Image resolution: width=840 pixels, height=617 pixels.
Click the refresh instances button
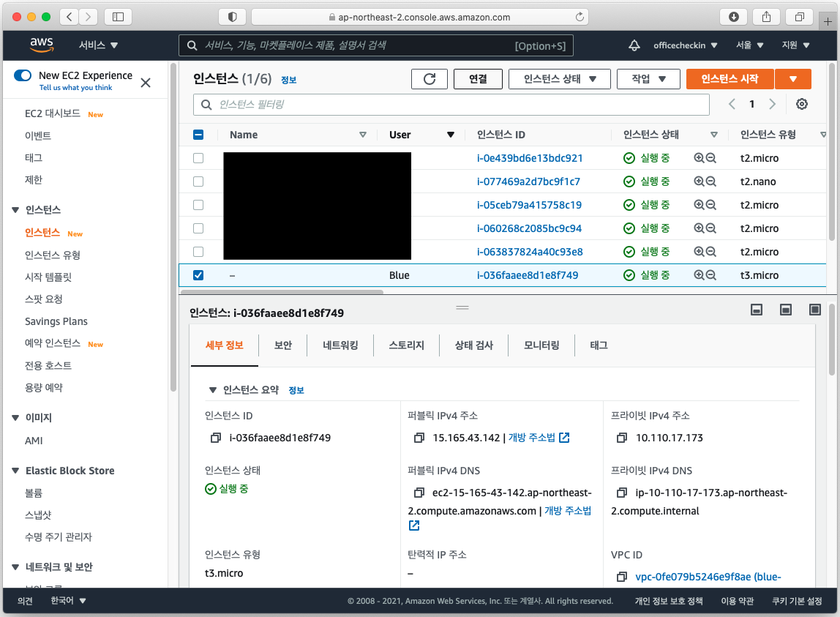coord(429,79)
